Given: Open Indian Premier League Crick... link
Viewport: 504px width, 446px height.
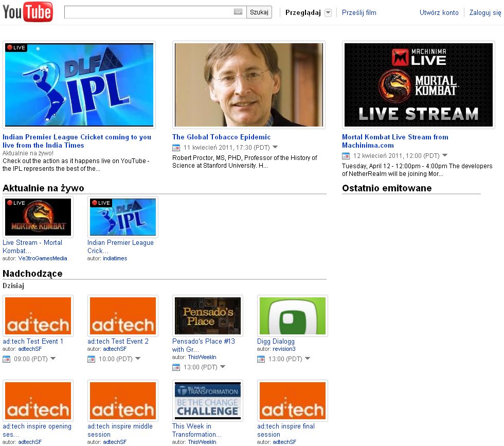Looking at the screenshot, I should pyautogui.click(x=120, y=246).
